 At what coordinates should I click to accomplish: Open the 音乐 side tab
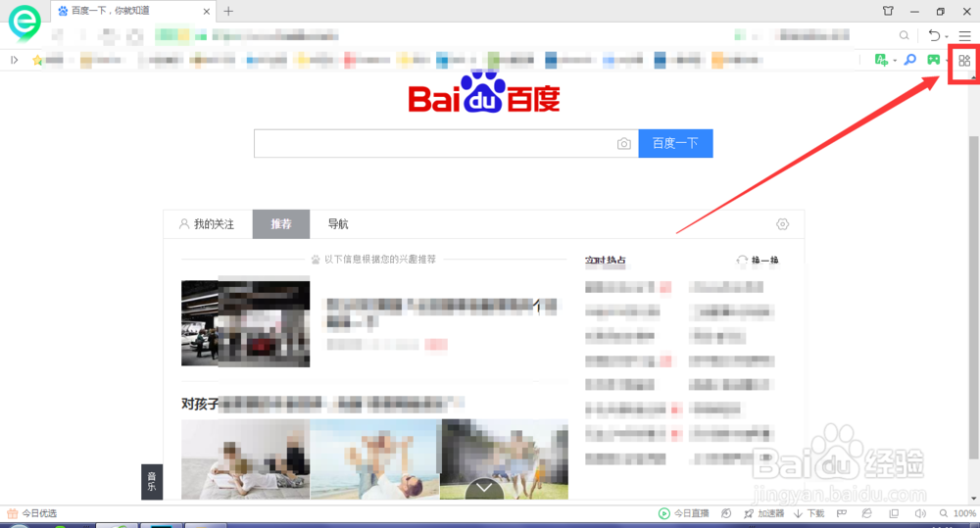pyautogui.click(x=152, y=482)
